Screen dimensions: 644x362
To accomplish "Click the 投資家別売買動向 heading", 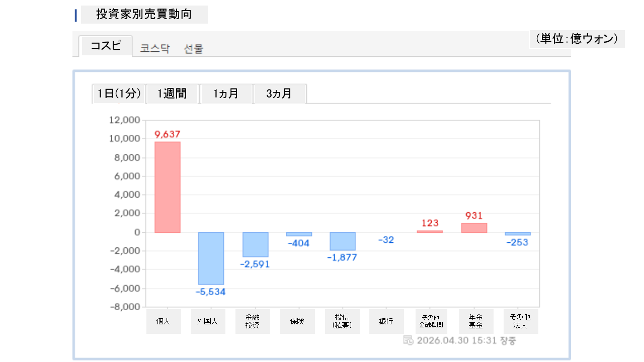I will pos(144,15).
